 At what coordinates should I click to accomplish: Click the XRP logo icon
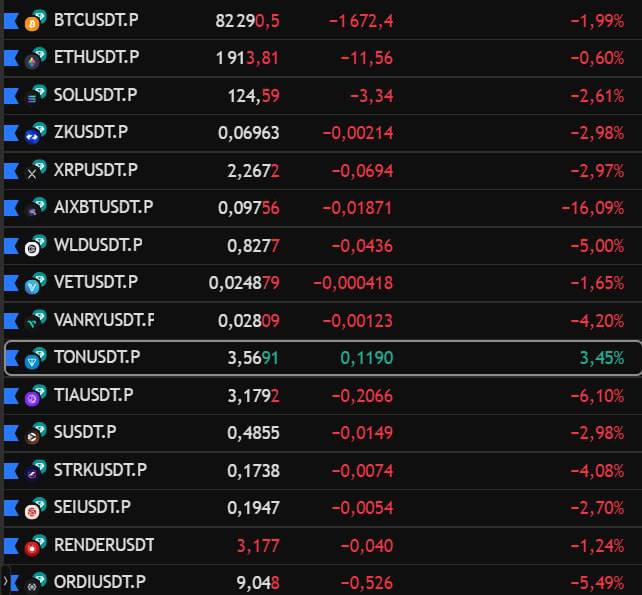pos(32,174)
